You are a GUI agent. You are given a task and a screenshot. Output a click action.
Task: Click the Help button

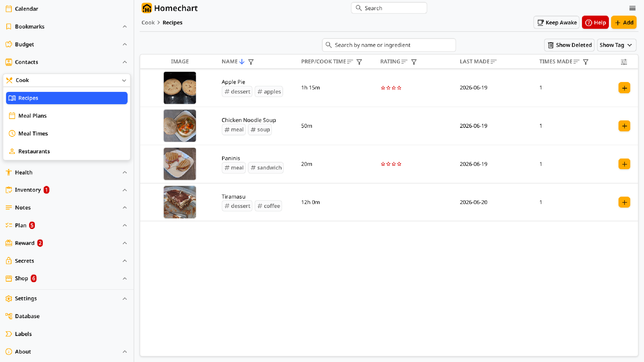point(595,22)
